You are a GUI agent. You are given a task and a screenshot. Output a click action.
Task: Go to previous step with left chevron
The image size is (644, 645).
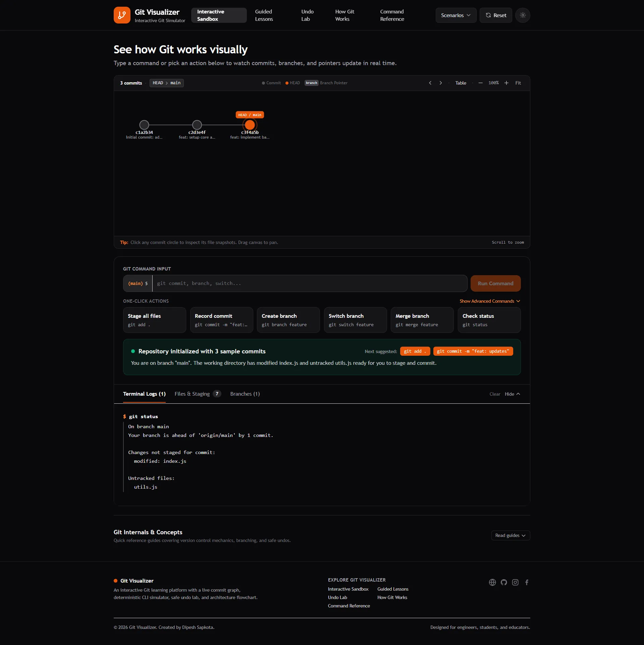tap(430, 83)
